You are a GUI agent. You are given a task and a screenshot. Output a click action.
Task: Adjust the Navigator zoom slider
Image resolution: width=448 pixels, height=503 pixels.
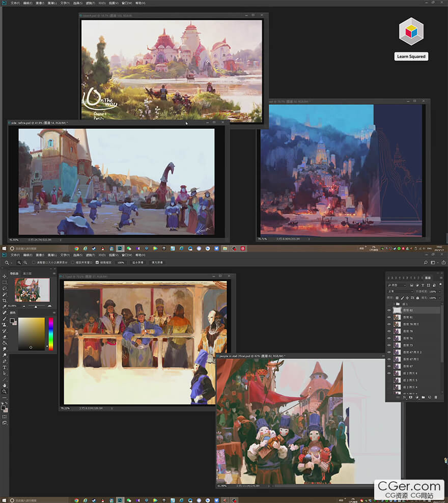pyautogui.click(x=36, y=306)
